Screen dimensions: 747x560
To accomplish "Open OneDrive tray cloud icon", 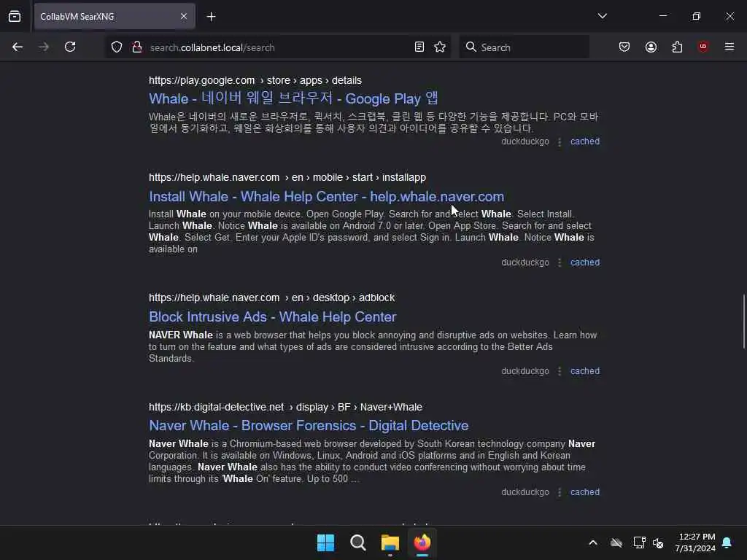I will pos(616,542).
